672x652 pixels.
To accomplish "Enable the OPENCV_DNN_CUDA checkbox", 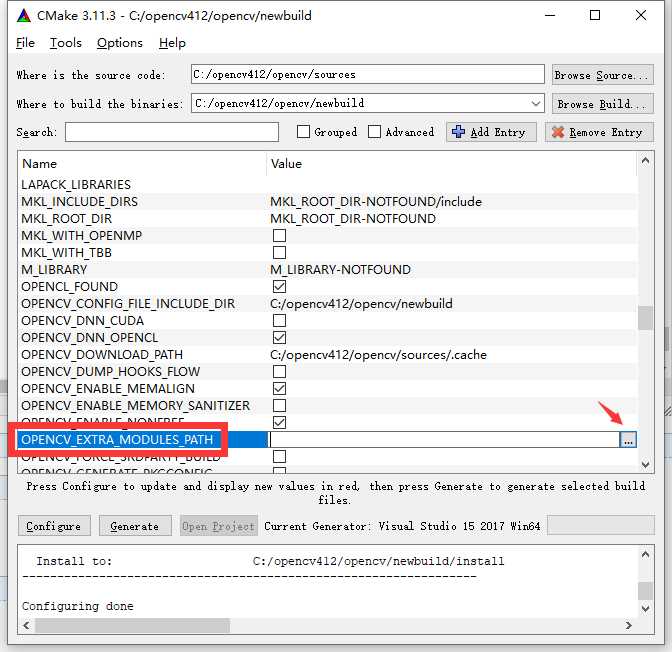I will pos(279,321).
